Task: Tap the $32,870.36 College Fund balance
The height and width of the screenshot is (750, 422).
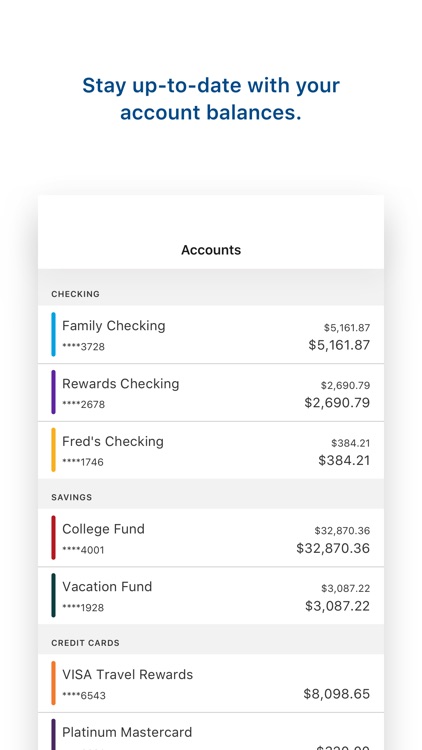Action: click(333, 548)
